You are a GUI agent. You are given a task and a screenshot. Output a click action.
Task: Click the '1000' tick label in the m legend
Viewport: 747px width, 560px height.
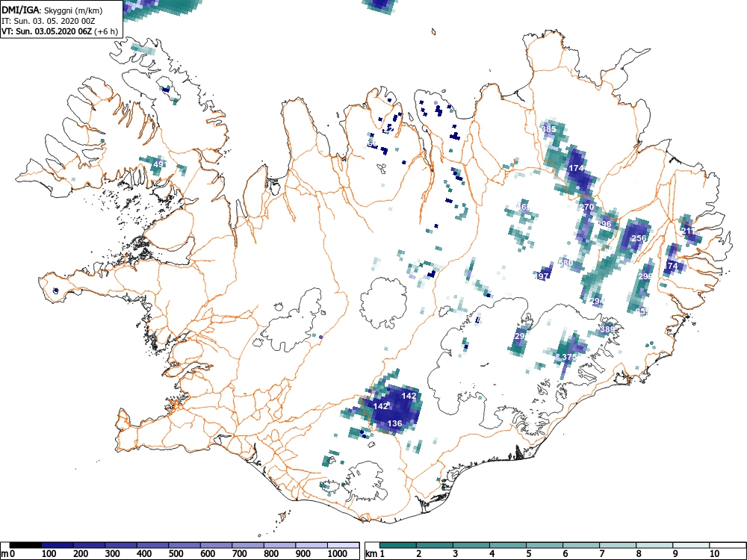[x=338, y=554]
